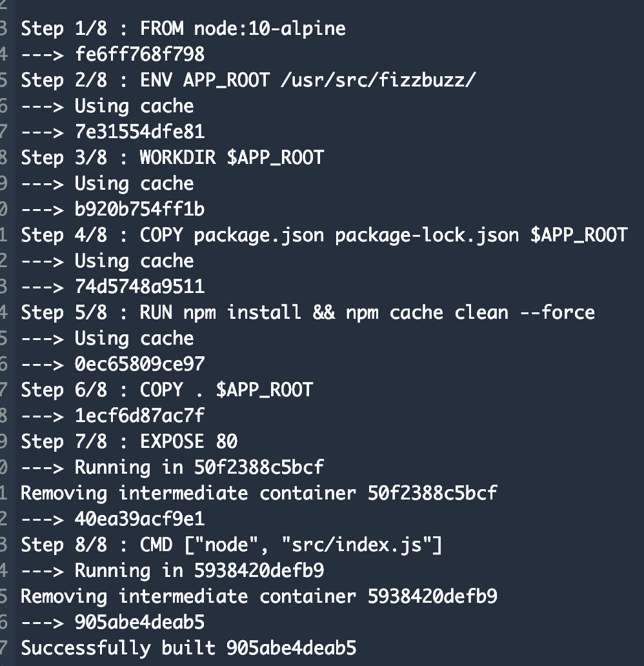Image resolution: width=644 pixels, height=666 pixels.
Task: Click the "Step 6/8 : COPY . $APP_ROOT" line
Action: coord(166,390)
